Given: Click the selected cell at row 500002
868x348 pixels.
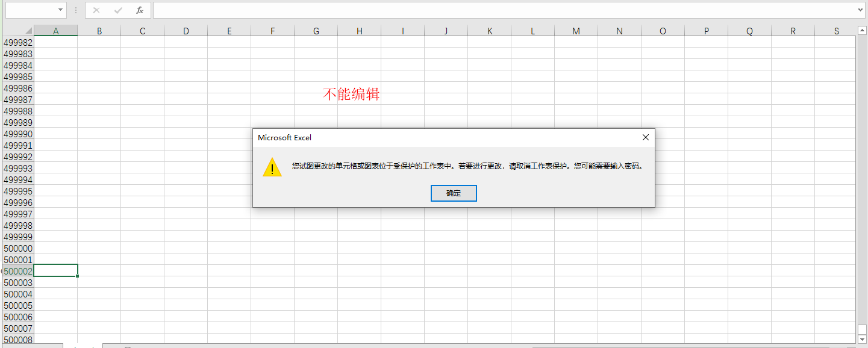Looking at the screenshot, I should tap(55, 270).
